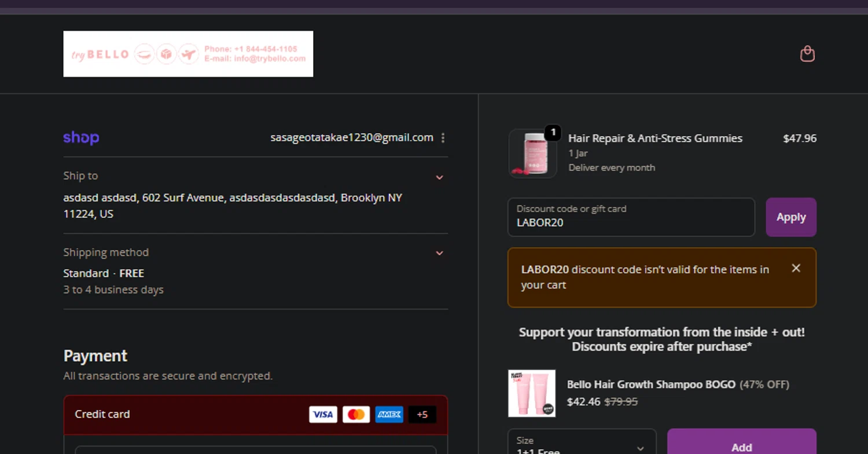The width and height of the screenshot is (868, 454).
Task: Open the shopping bag cart icon
Action: tap(807, 54)
